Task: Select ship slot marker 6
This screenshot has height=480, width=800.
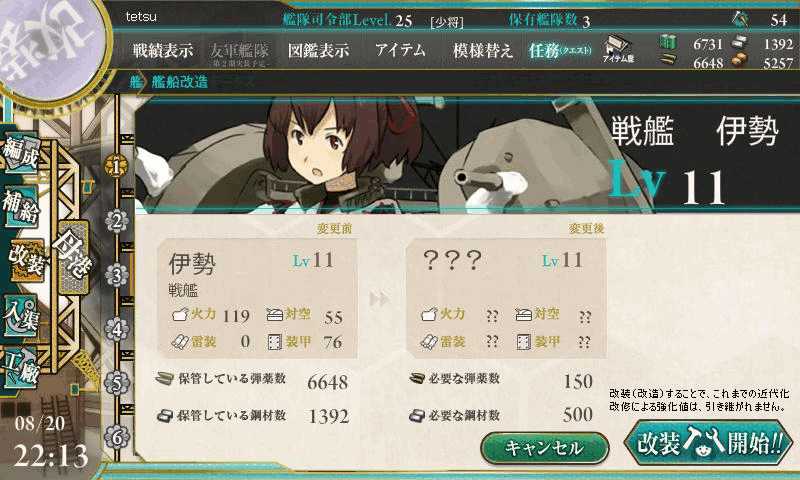Action: [117, 438]
